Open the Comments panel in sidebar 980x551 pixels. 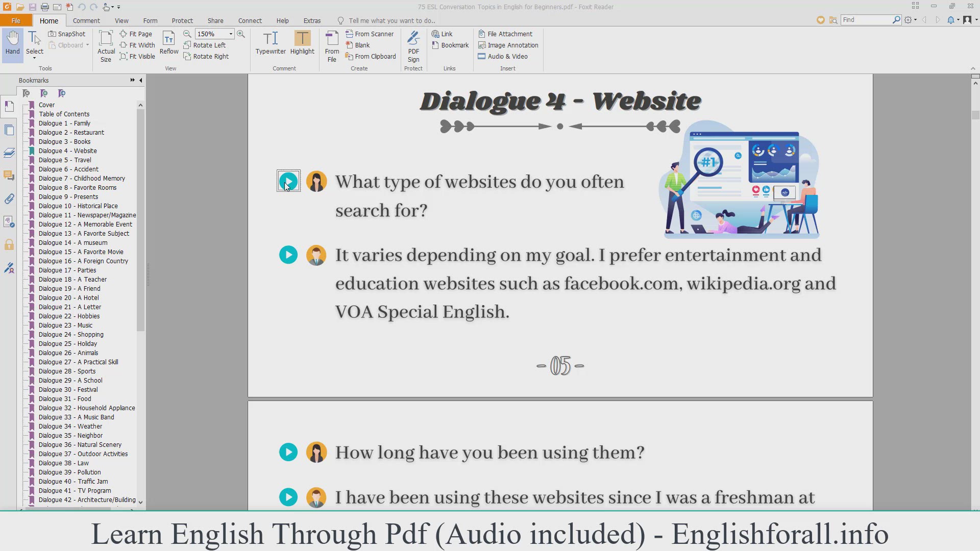[9, 176]
